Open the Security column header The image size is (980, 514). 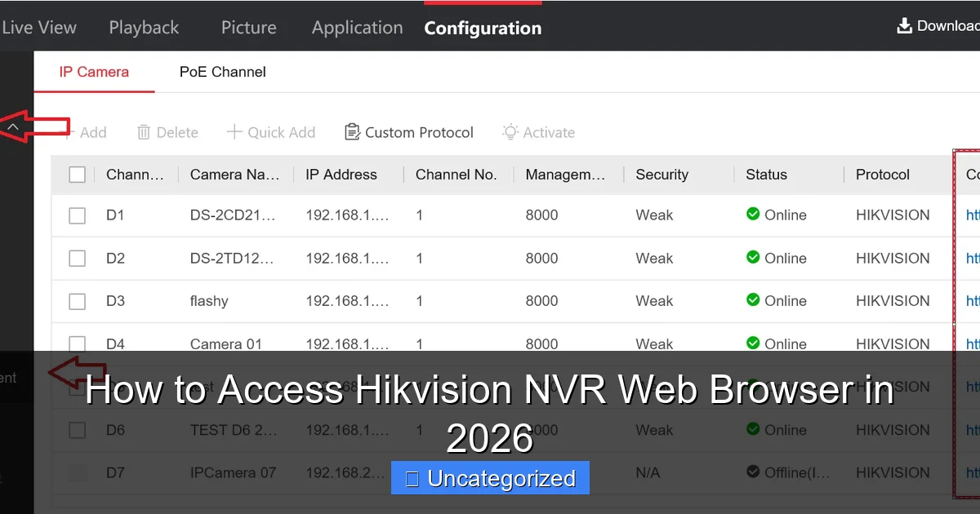[661, 174]
